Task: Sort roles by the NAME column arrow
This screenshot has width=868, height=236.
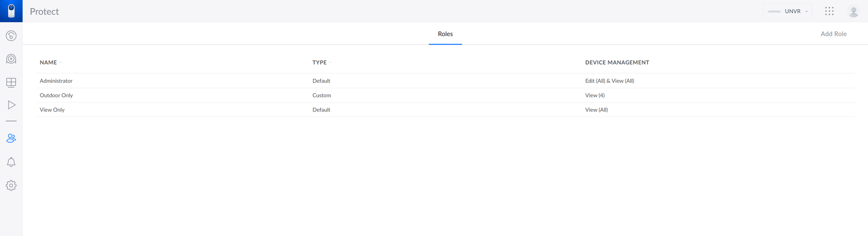Action: [61, 62]
